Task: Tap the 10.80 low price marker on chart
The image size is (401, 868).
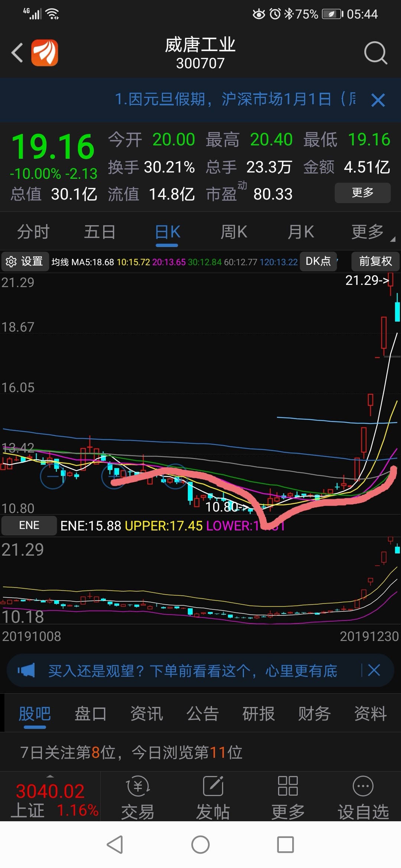Action: pos(227,507)
